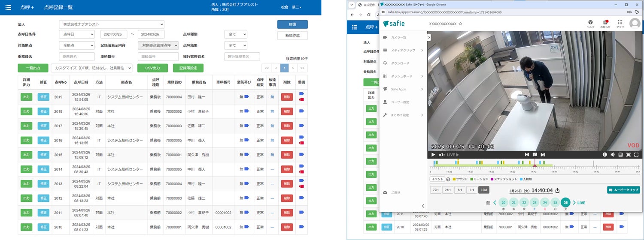
Task: Click the 削除 button in row 2019
Action: pos(287,97)
